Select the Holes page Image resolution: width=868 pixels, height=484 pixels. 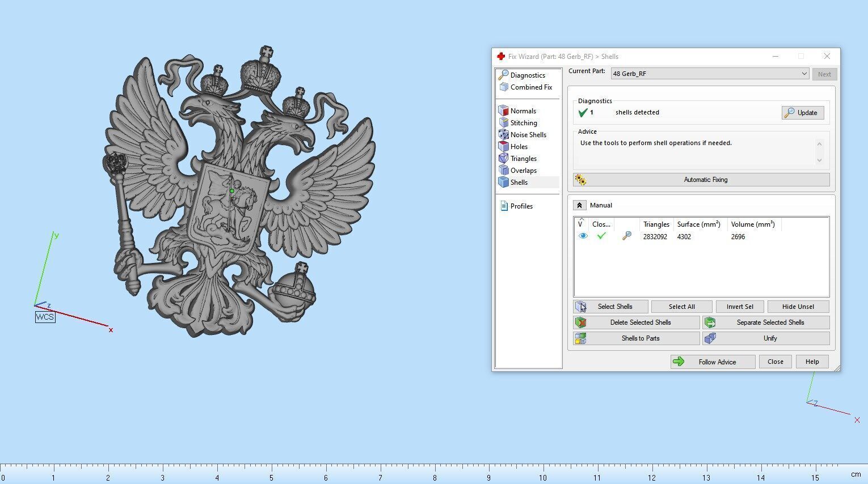[x=513, y=146]
